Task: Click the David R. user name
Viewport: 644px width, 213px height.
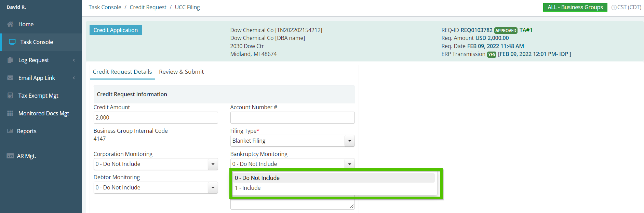Action: click(x=16, y=7)
